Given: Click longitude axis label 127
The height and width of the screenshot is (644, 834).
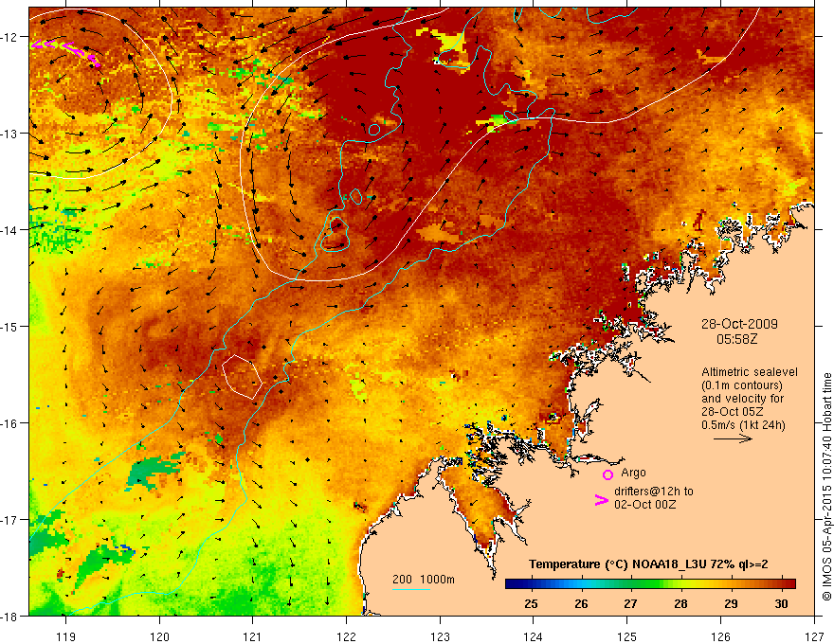Looking at the screenshot, I should (x=814, y=636).
